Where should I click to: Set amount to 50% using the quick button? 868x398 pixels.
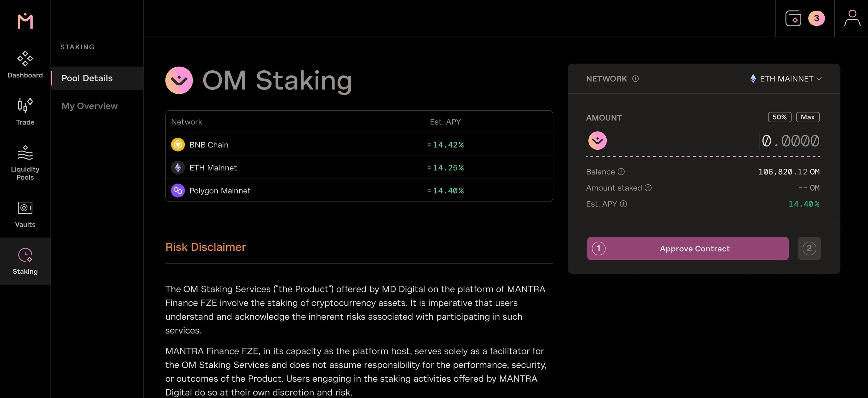coord(779,117)
